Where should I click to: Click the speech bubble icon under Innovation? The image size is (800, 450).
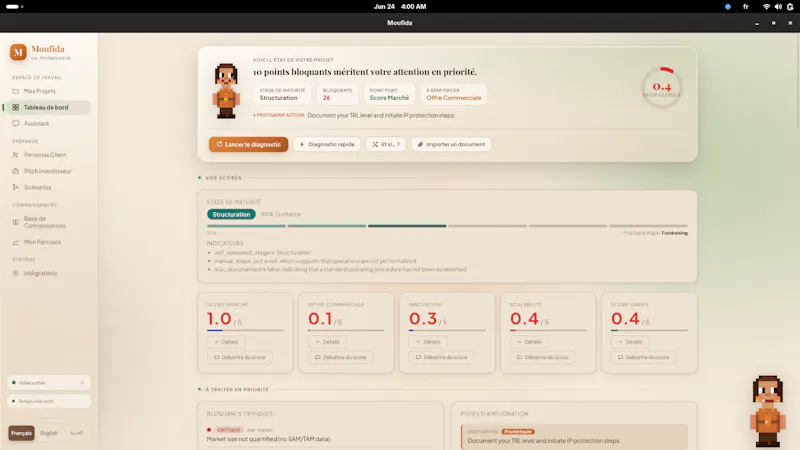418,357
